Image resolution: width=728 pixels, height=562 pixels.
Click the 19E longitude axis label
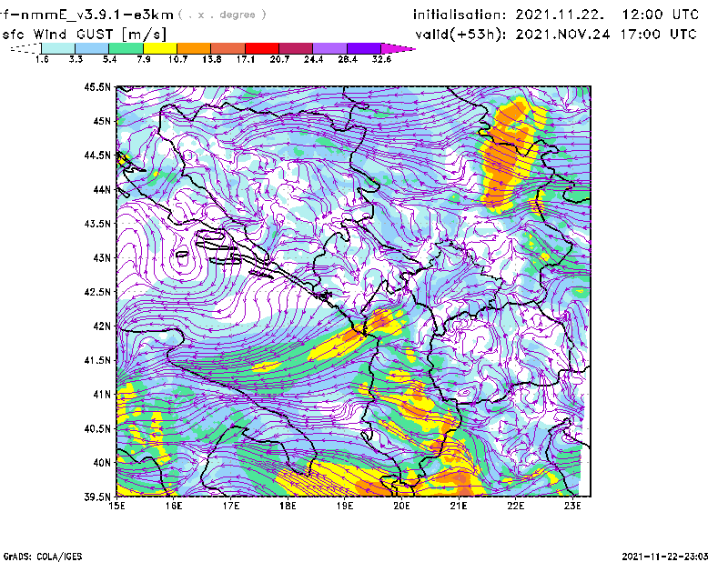(345, 506)
